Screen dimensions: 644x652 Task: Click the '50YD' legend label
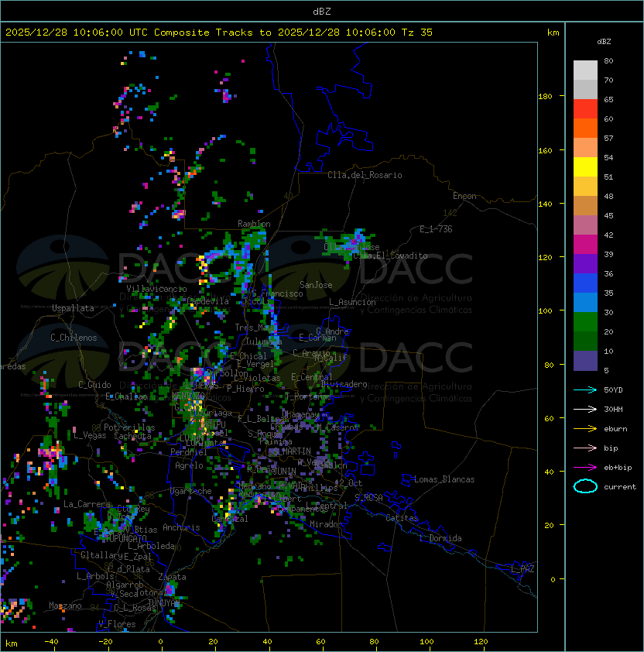click(x=613, y=389)
